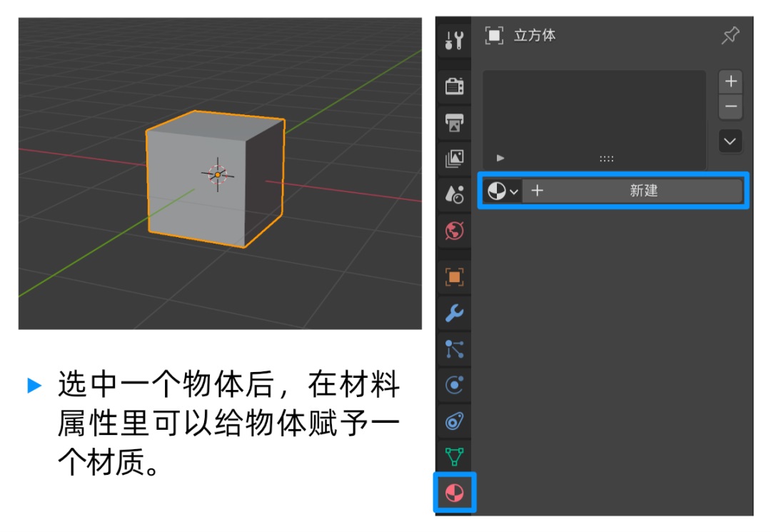Open the material slot specials chevron menu

click(730, 141)
